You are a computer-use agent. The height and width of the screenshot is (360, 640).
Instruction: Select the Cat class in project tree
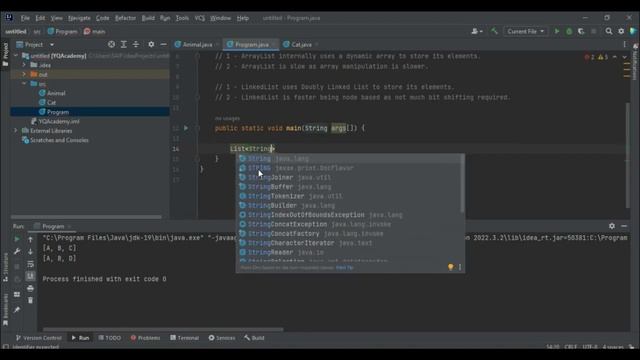(x=51, y=102)
